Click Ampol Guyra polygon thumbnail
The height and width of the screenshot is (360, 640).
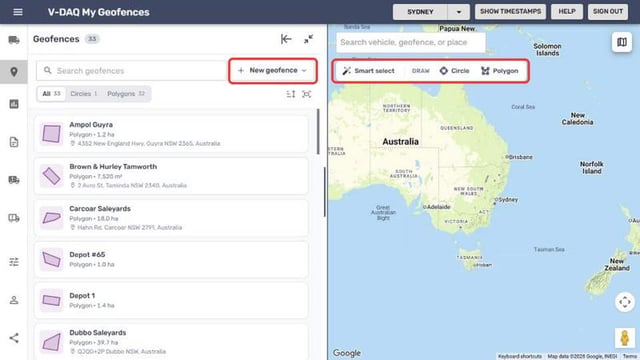point(51,134)
